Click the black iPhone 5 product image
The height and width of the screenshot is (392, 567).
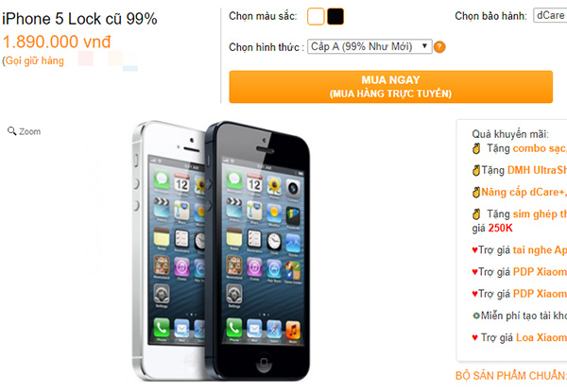click(257, 250)
